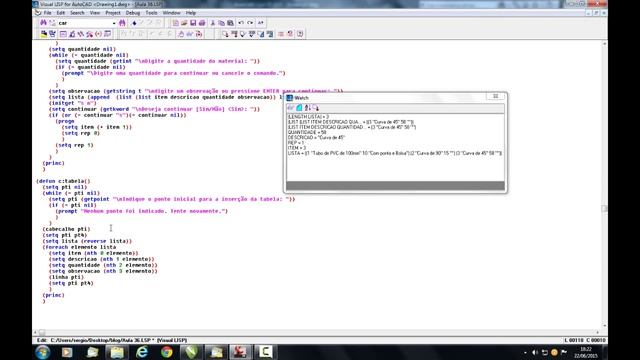Open Internet Explorer from the taskbar
The height and width of the screenshot is (360, 640).
point(142,352)
